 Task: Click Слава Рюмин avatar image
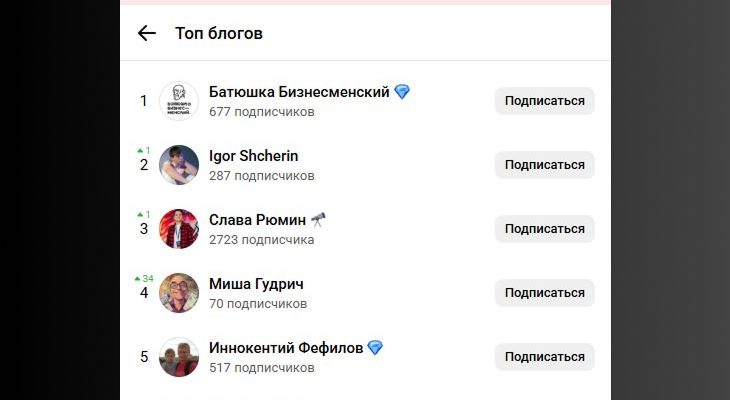coord(179,229)
